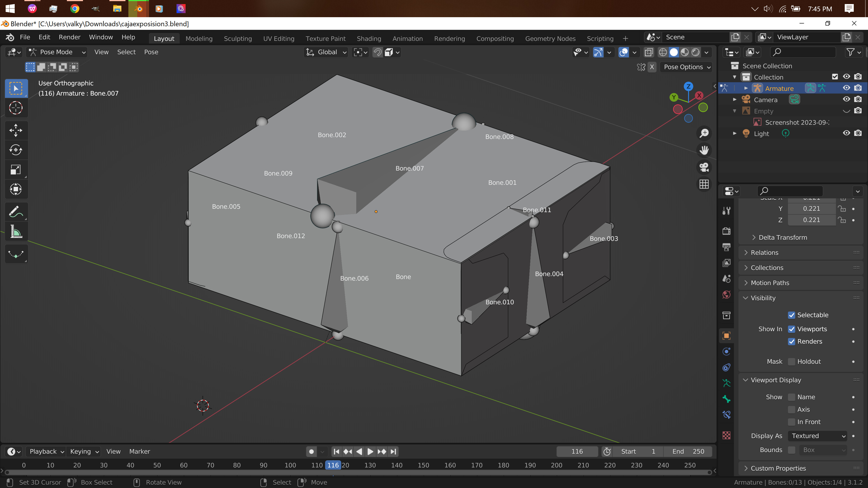Enable the In Front checkbox
The image size is (868, 488).
click(x=792, y=422)
